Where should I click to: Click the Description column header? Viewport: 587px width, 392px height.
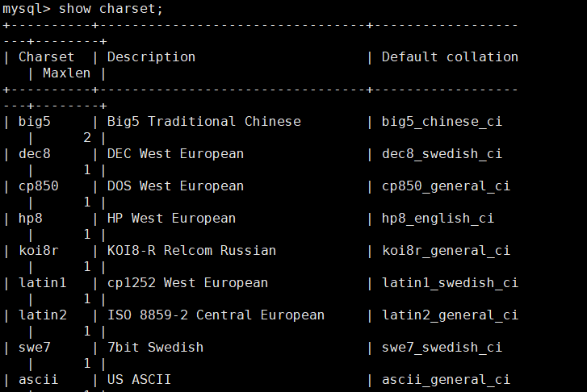pyautogui.click(x=151, y=57)
